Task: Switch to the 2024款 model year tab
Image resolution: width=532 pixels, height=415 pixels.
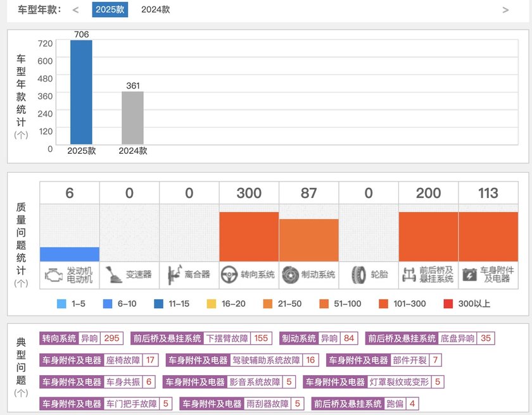Action: tap(155, 9)
